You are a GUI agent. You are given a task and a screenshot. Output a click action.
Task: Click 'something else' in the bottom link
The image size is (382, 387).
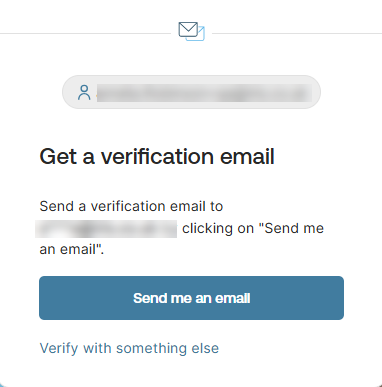tap(168, 348)
